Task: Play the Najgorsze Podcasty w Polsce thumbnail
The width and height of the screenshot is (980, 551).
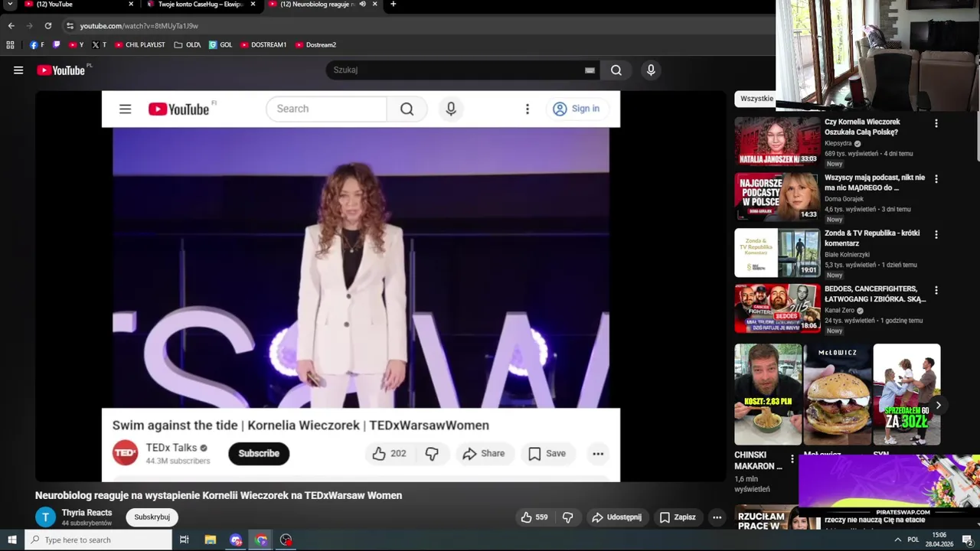Action: 777,197
